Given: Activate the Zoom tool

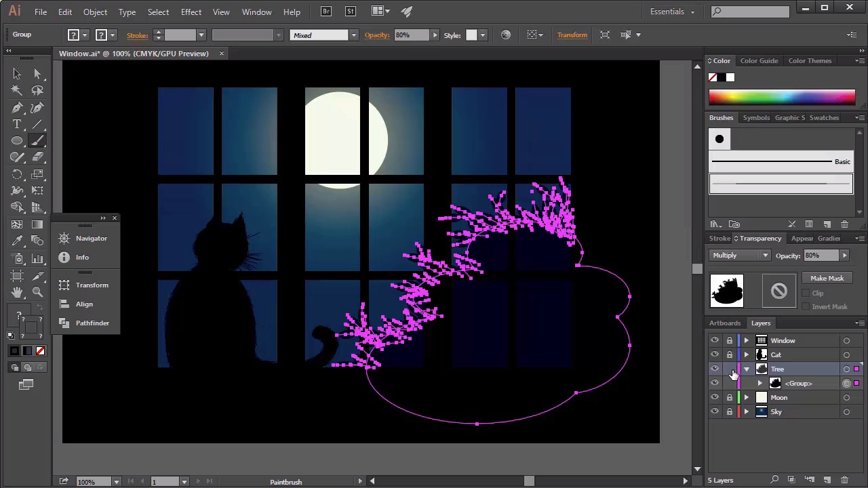Looking at the screenshot, I should tap(37, 292).
